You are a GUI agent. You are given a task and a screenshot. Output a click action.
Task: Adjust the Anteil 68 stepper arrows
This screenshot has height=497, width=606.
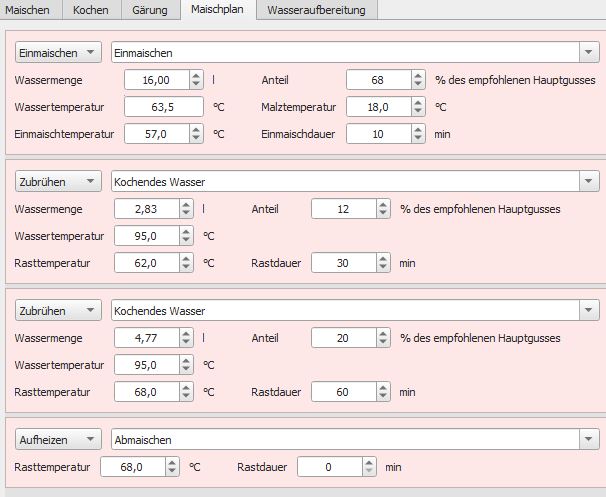418,80
